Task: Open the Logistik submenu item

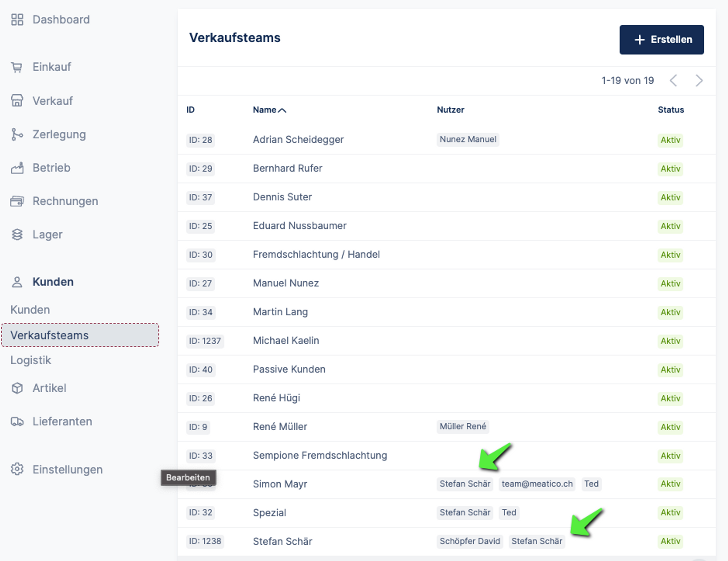Action: click(31, 360)
